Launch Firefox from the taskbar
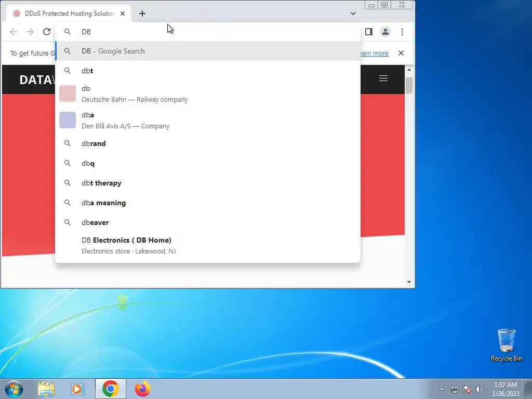Viewport: 532px width, 399px height. pos(143,389)
